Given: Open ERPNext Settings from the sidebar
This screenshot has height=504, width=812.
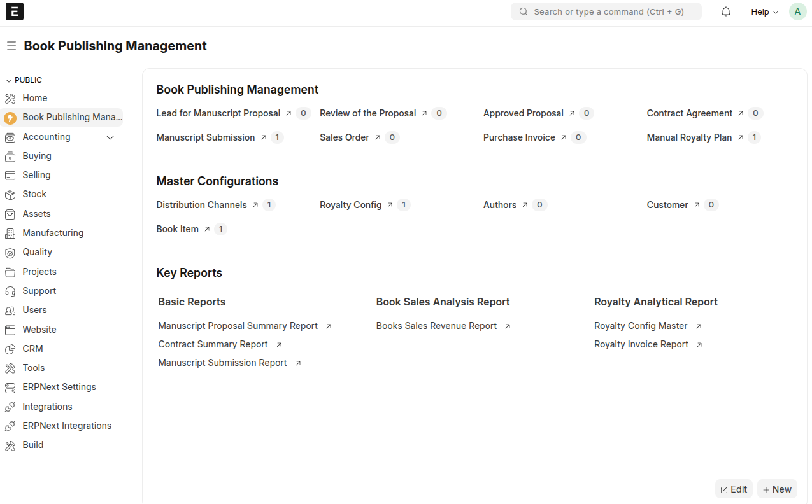Looking at the screenshot, I should (x=59, y=387).
